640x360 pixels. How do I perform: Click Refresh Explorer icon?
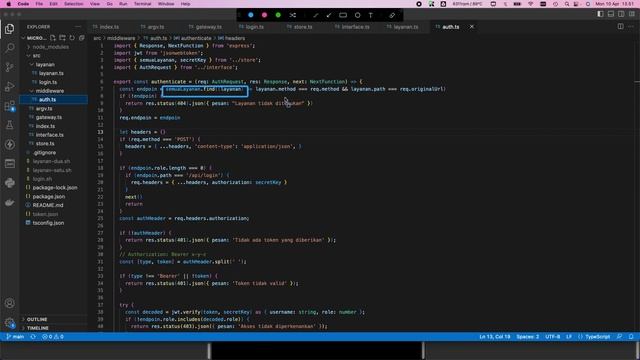[72, 38]
